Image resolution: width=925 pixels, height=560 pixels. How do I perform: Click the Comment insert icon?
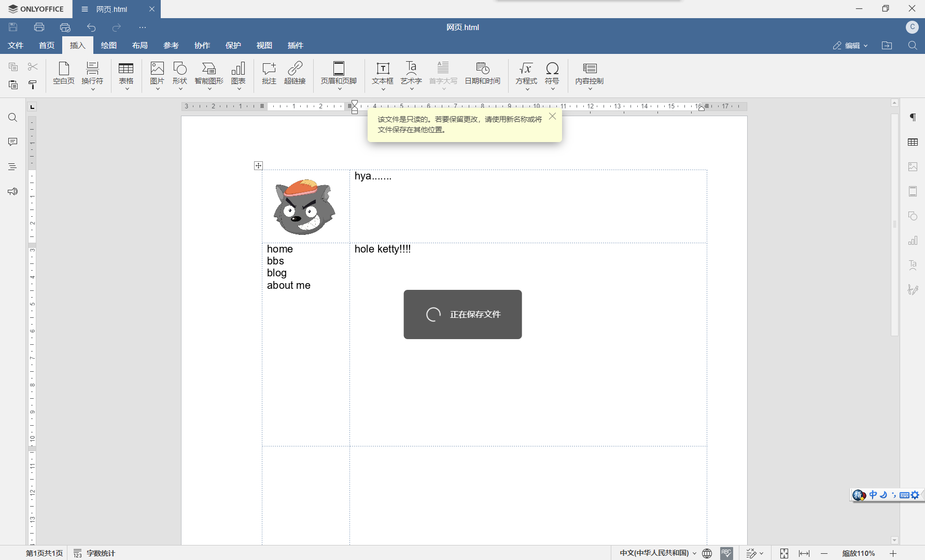point(269,73)
